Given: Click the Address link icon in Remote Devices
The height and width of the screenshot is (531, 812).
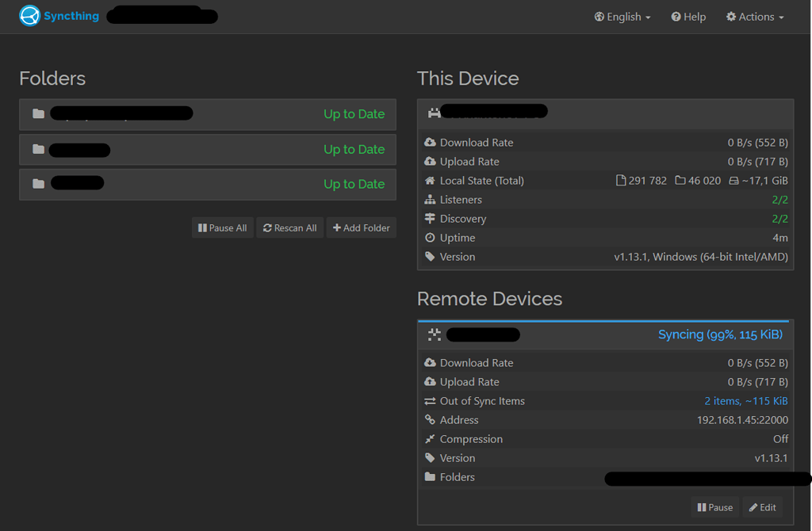Looking at the screenshot, I should (428, 420).
